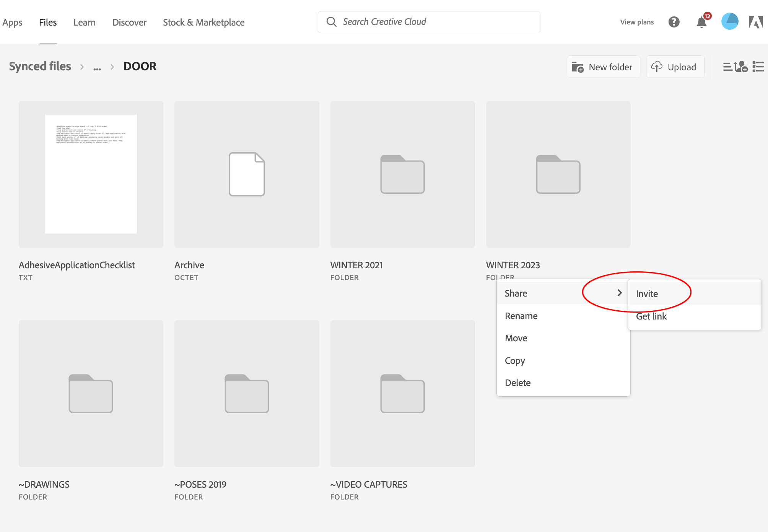
Task: Open the Stock & Marketplace tab
Action: (204, 22)
